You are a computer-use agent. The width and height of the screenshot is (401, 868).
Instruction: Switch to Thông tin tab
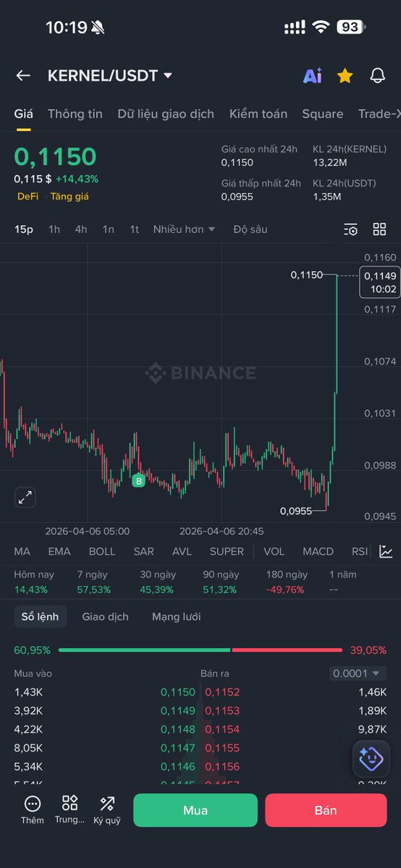[75, 114]
